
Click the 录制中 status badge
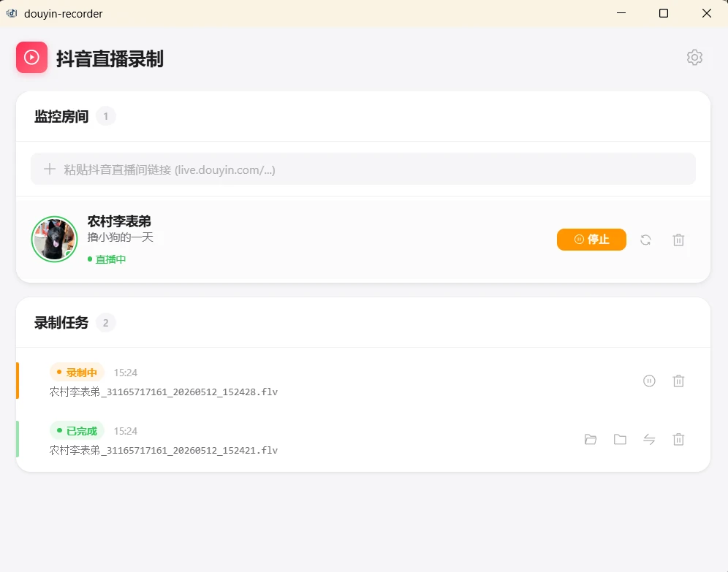[x=77, y=373]
